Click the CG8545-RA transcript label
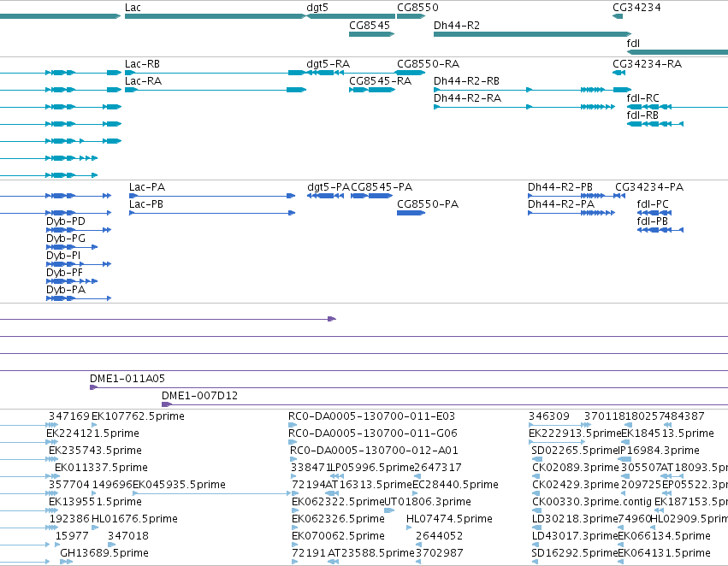The image size is (728, 566). coord(380,81)
